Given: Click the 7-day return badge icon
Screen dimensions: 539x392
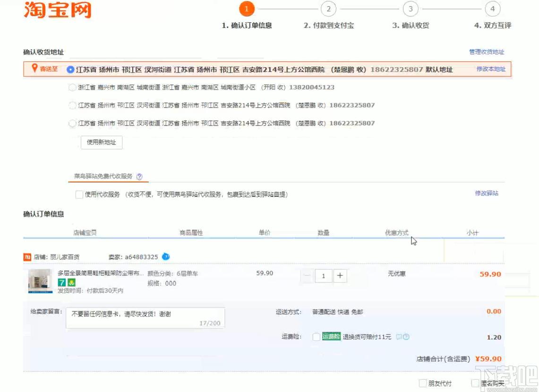Looking at the screenshot, I should point(61,282).
